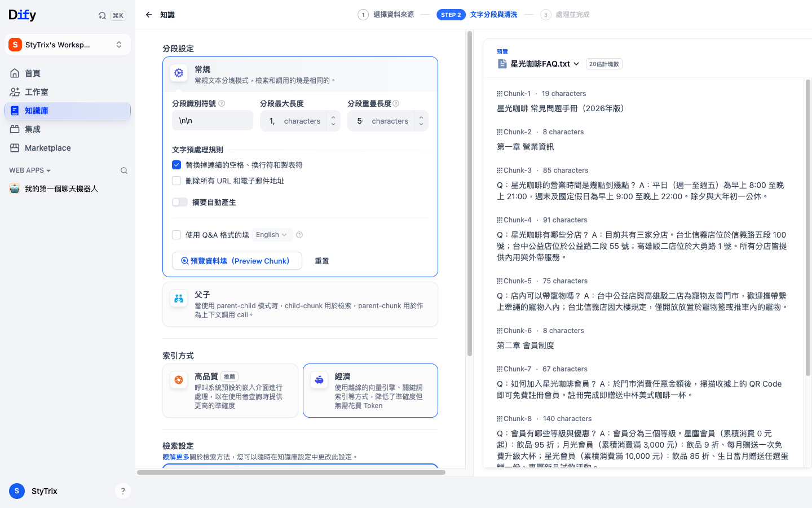Click the settings panel vertical scrollbar
812x508 pixels.
point(469,193)
